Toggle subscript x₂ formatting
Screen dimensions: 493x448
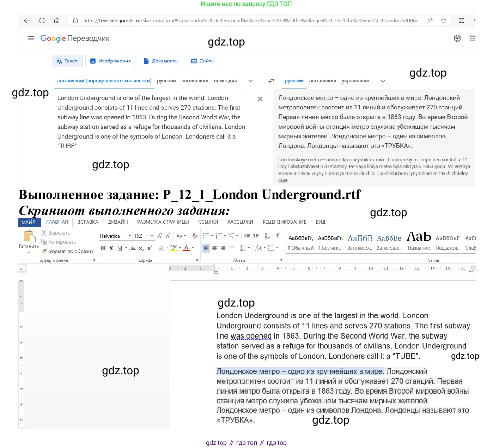click(141, 248)
